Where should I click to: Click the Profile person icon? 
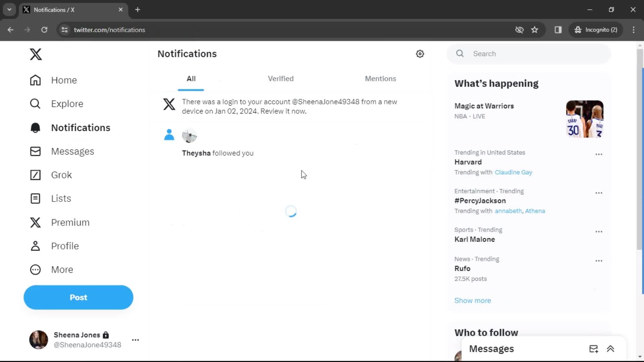click(35, 246)
